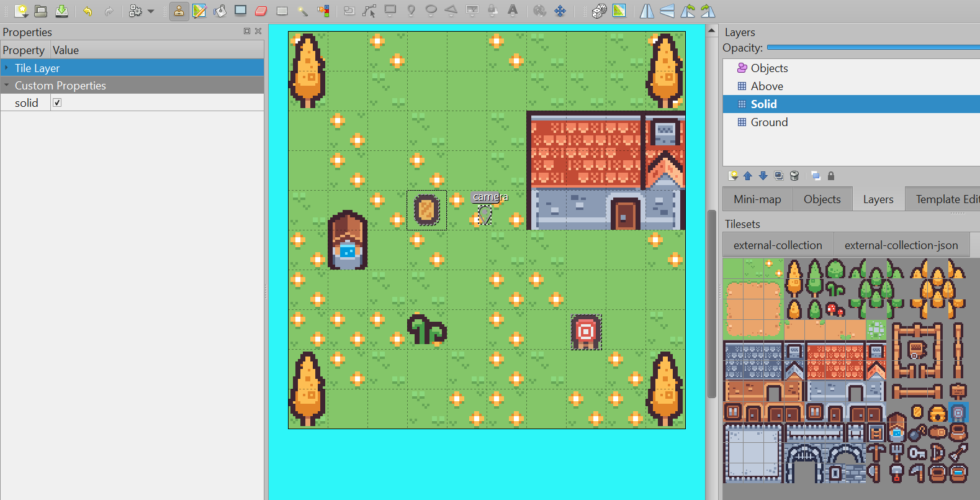Flip the stamp horizontally
The width and height of the screenshot is (980, 500).
[647, 11]
